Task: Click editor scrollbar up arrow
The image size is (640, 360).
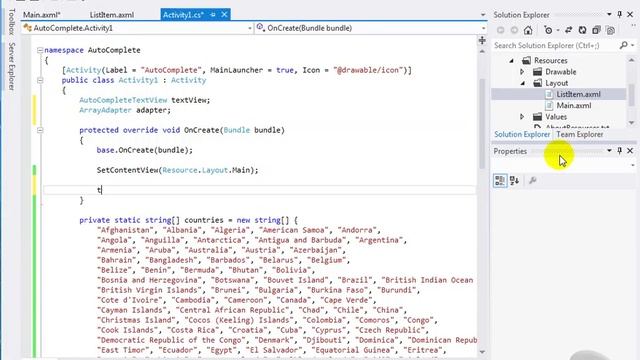Action: (482, 52)
